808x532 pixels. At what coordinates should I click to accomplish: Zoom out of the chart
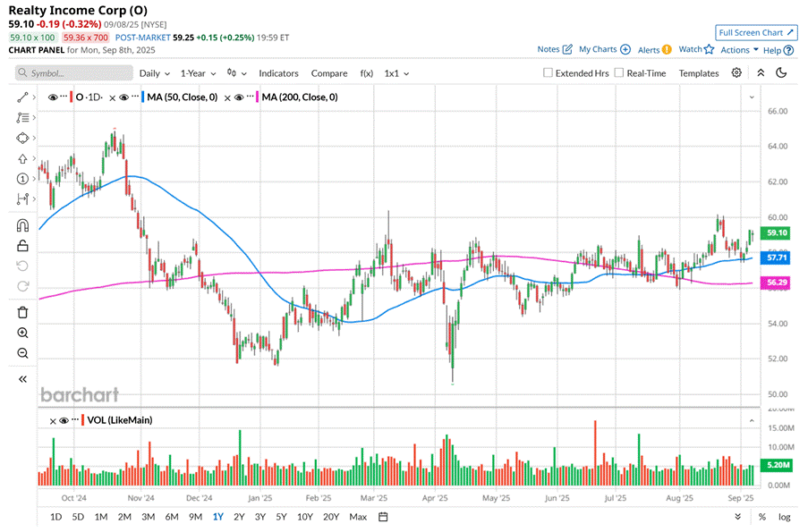point(22,353)
